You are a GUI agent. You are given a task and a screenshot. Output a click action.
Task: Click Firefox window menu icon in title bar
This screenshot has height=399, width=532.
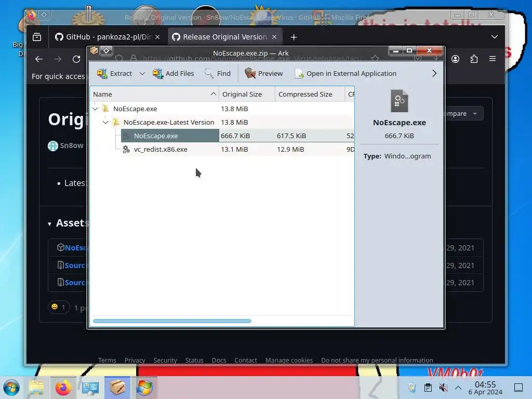(31, 15)
